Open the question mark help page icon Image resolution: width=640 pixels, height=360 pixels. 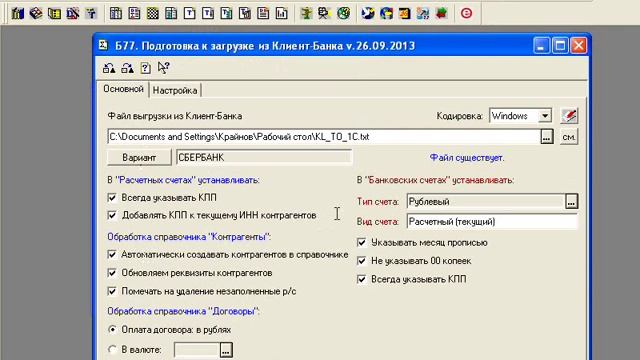145,68
